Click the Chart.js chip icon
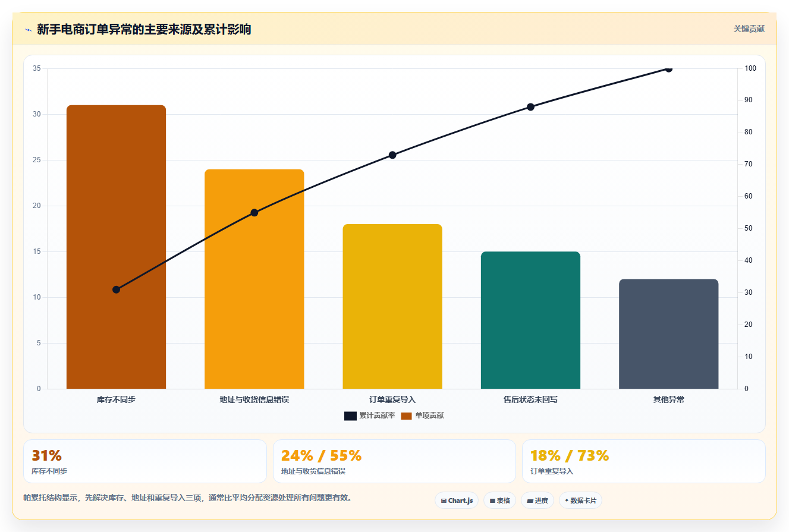789x532 pixels. [444, 500]
